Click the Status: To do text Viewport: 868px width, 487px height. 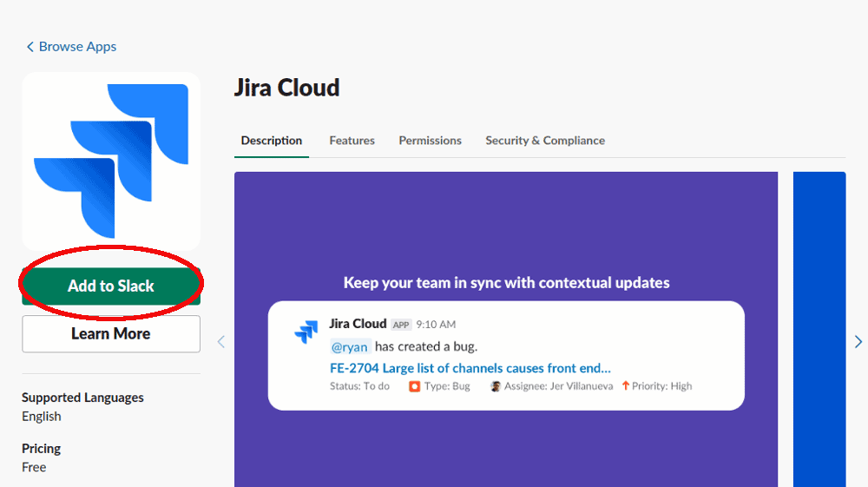coord(360,386)
